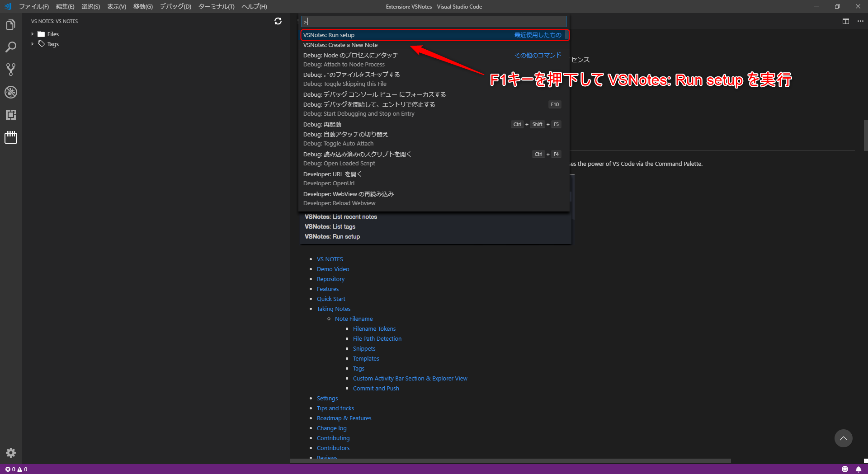Open the ターミナル(T) menu
Image resolution: width=868 pixels, height=474 pixels.
pyautogui.click(x=216, y=6)
